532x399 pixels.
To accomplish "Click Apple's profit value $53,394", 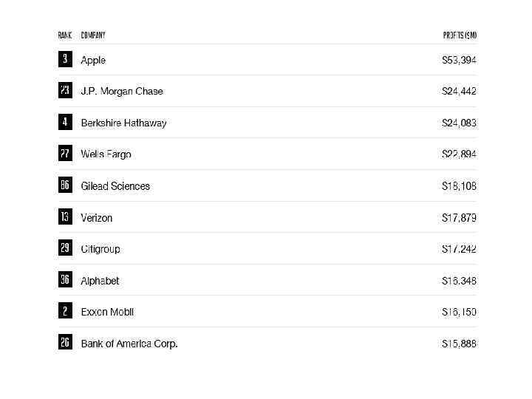I will coord(459,60).
